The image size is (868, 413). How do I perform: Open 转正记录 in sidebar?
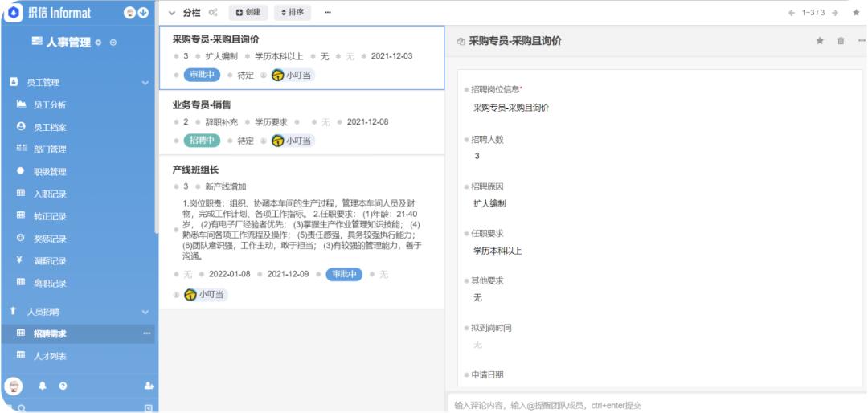click(50, 216)
